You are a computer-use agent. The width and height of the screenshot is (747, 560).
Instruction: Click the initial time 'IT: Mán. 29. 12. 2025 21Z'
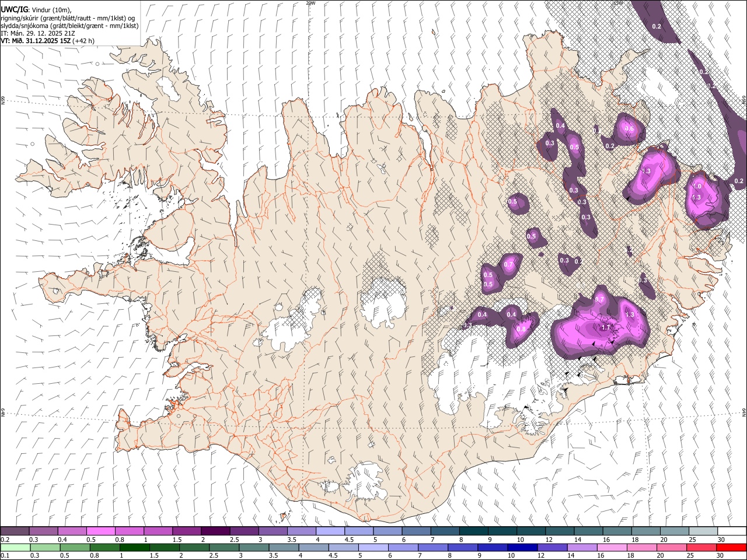[37, 33]
